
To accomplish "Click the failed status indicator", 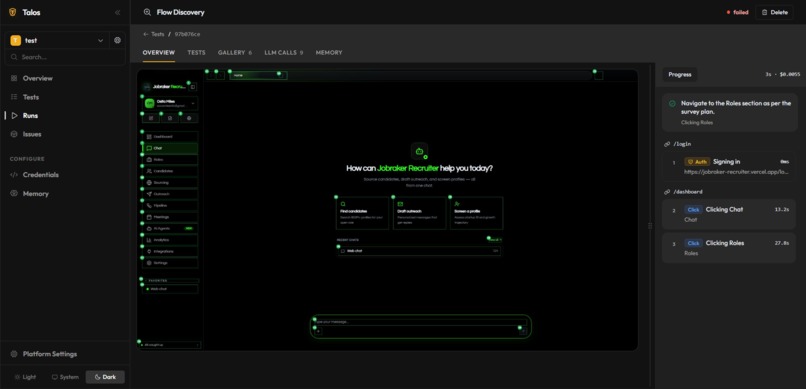I will pos(738,12).
